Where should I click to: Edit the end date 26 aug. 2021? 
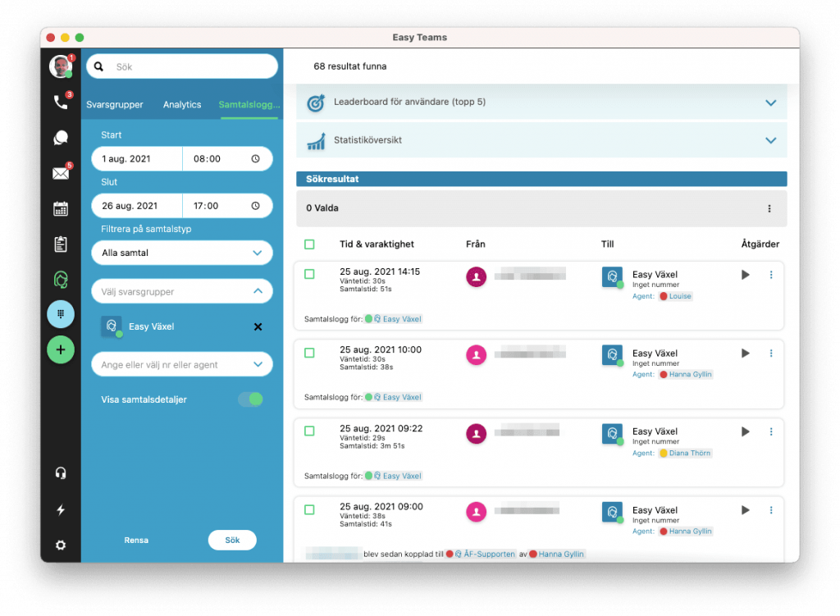[137, 206]
